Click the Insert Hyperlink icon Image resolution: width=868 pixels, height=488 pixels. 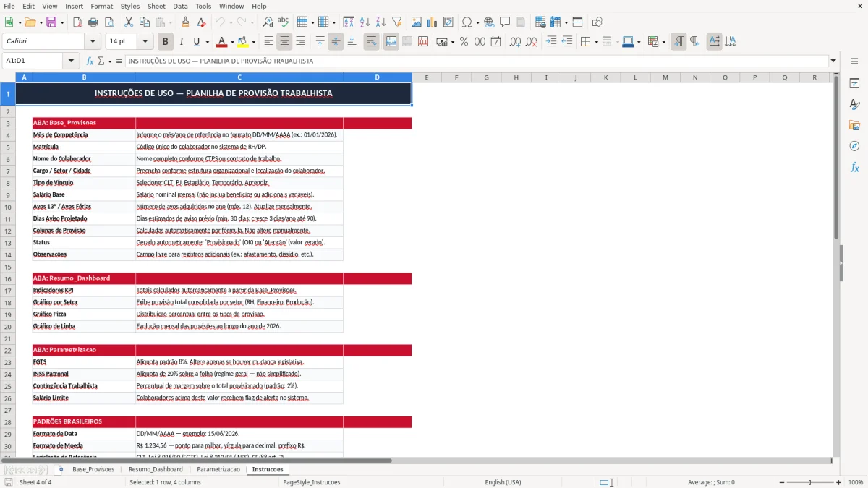coord(490,22)
